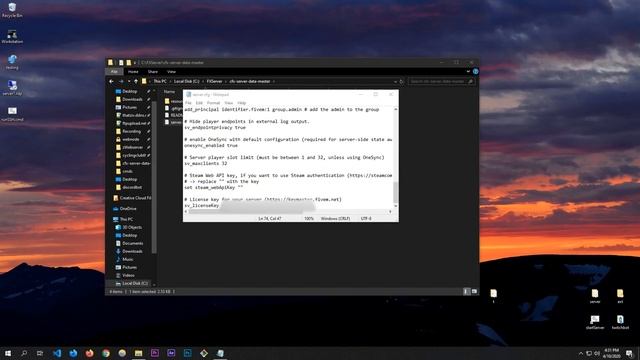
Task: Open the Action Center notifications icon
Action: point(629,353)
